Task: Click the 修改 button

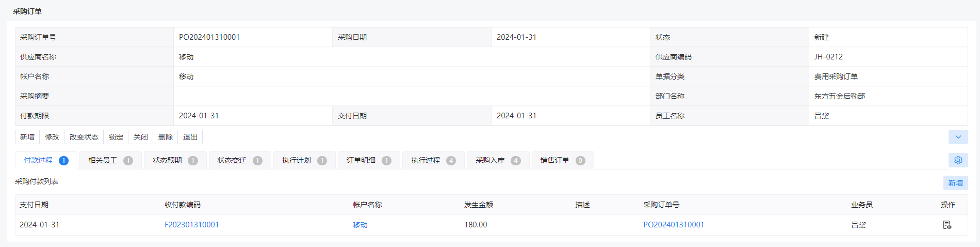Action: click(52, 137)
